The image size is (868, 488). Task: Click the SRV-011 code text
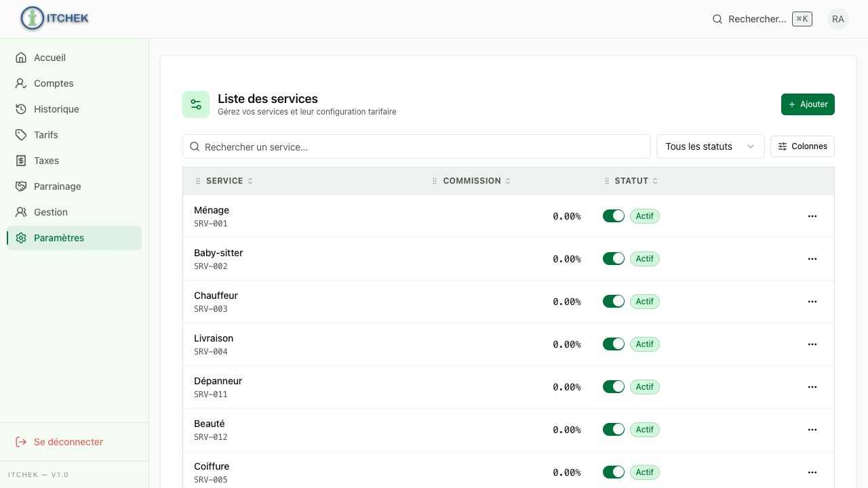211,394
